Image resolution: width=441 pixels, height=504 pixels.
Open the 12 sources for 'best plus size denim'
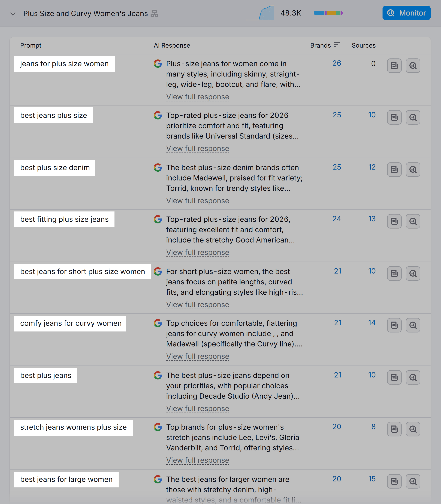tap(372, 167)
